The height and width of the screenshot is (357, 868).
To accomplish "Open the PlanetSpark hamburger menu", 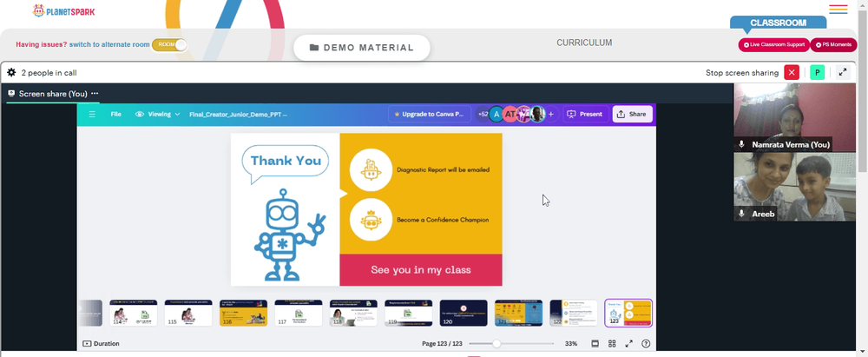I will pyautogui.click(x=838, y=10).
